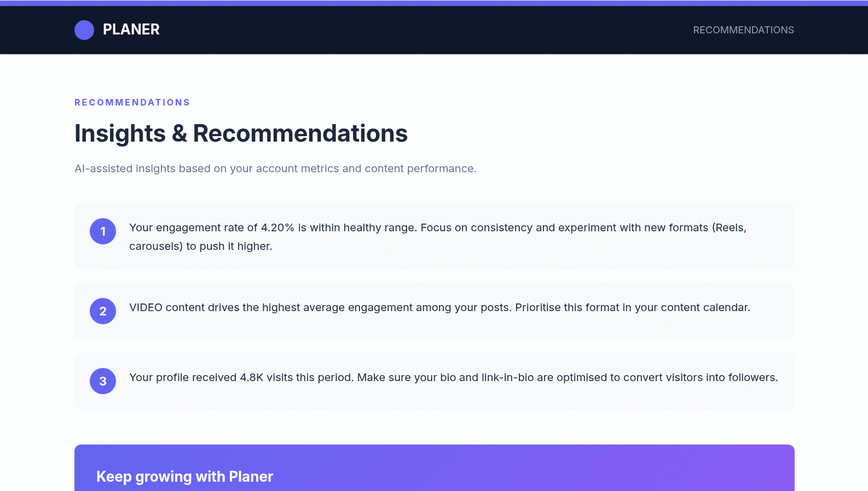Open the RECOMMENDATIONS nav link

pos(743,30)
